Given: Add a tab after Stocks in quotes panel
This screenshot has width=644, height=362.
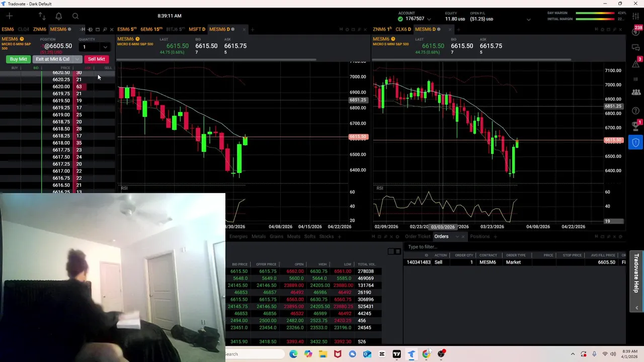Looking at the screenshot, I should tap(339, 236).
